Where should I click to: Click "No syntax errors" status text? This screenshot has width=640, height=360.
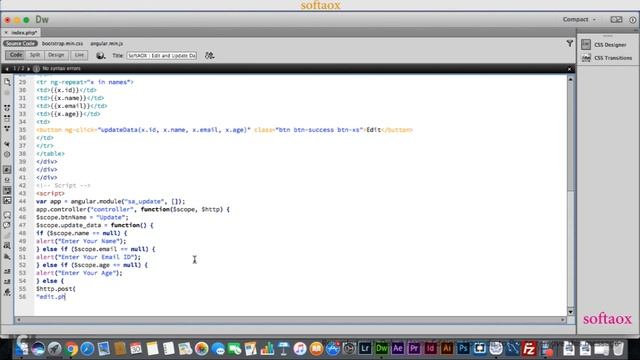click(61, 69)
